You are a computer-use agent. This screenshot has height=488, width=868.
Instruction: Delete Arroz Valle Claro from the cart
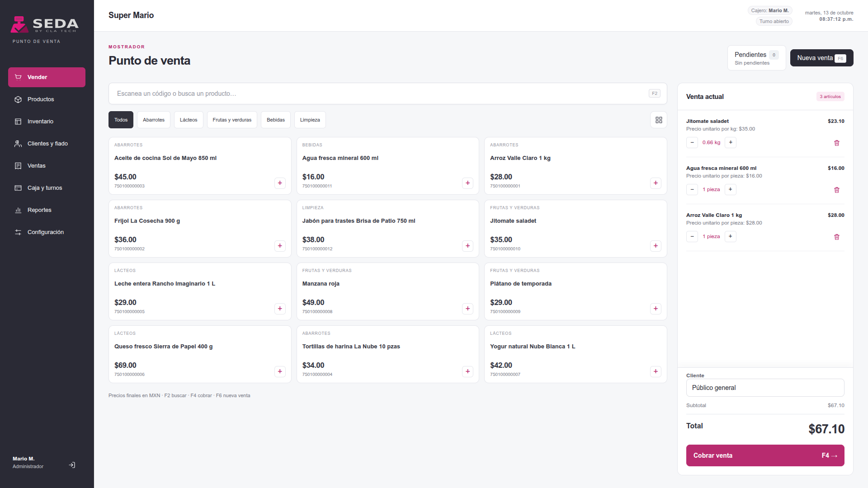(837, 237)
